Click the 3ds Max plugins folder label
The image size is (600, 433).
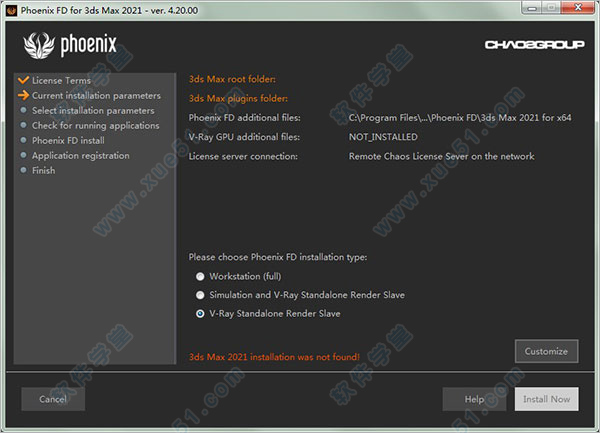pos(238,99)
